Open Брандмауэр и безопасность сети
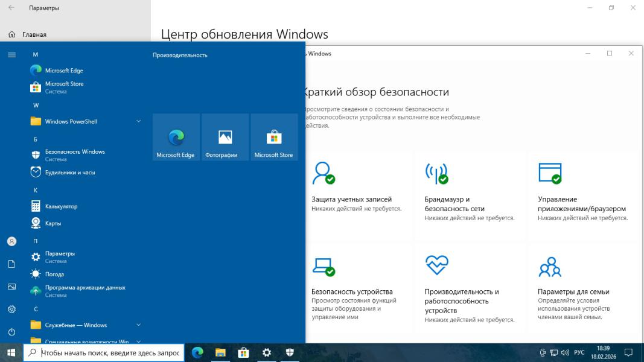This screenshot has height=362, width=644. click(454, 203)
